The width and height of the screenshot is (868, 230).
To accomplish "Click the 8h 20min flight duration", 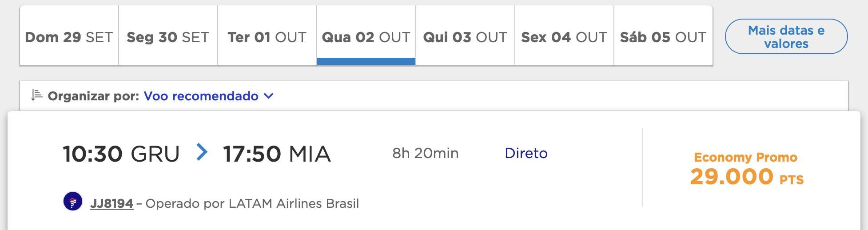I will [x=425, y=153].
